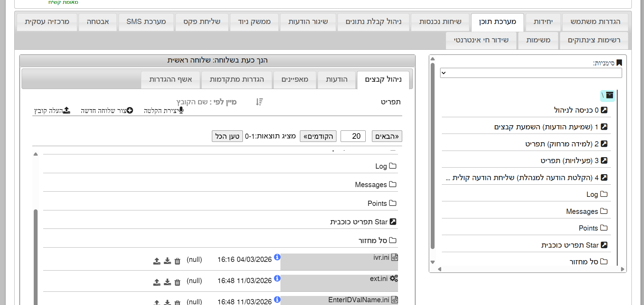Open the הגדרות מתקדמות sub-tab
Viewport: 644px width, 305px height.
point(237,80)
